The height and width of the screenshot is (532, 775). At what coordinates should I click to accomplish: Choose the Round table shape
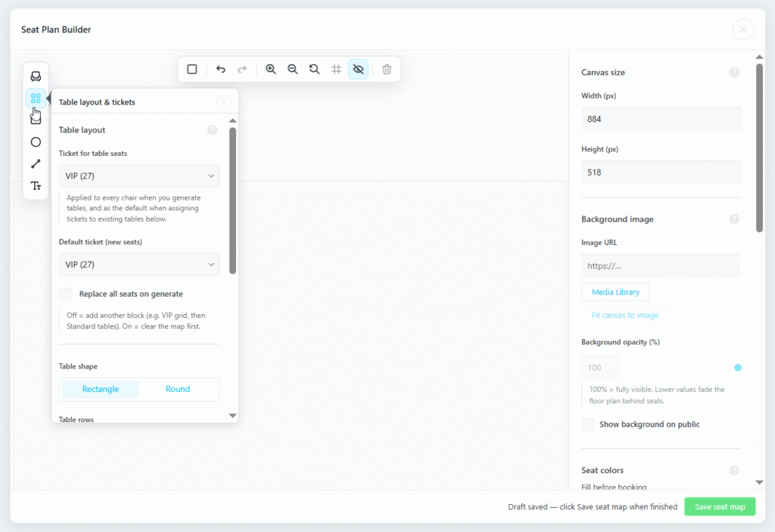(177, 389)
